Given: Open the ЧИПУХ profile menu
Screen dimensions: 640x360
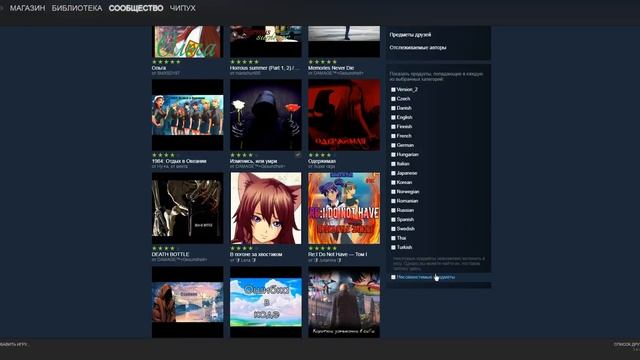Looking at the screenshot, I should pyautogui.click(x=182, y=8).
